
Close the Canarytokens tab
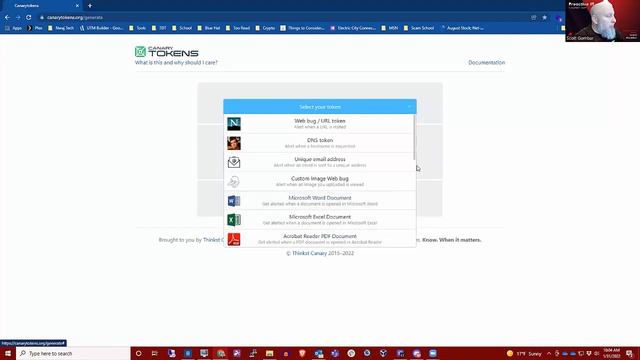(x=77, y=6)
